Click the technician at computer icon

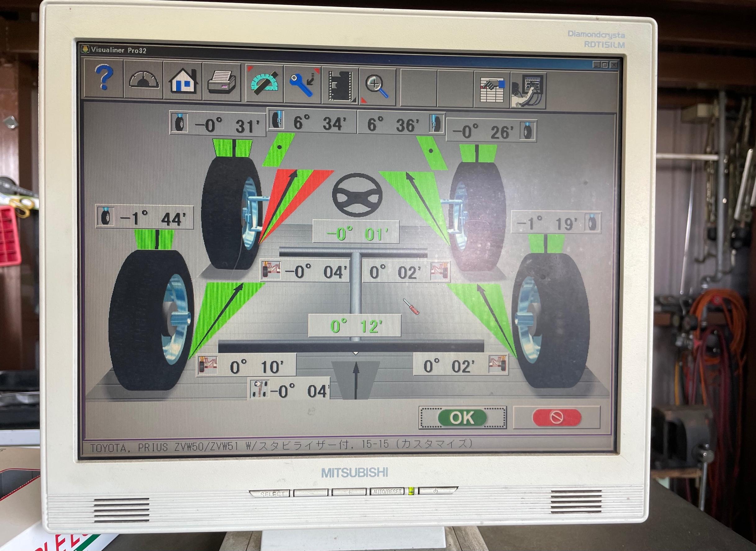[x=528, y=90]
